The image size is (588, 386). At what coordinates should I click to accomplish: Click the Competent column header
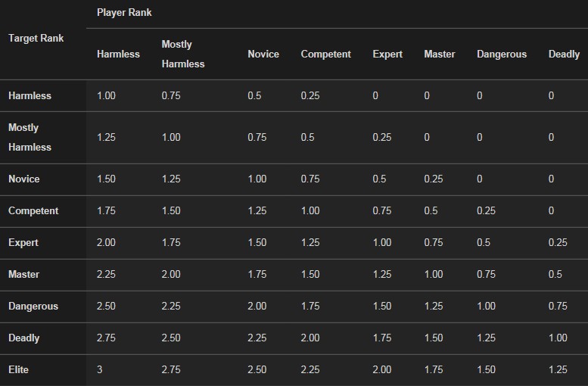click(326, 54)
